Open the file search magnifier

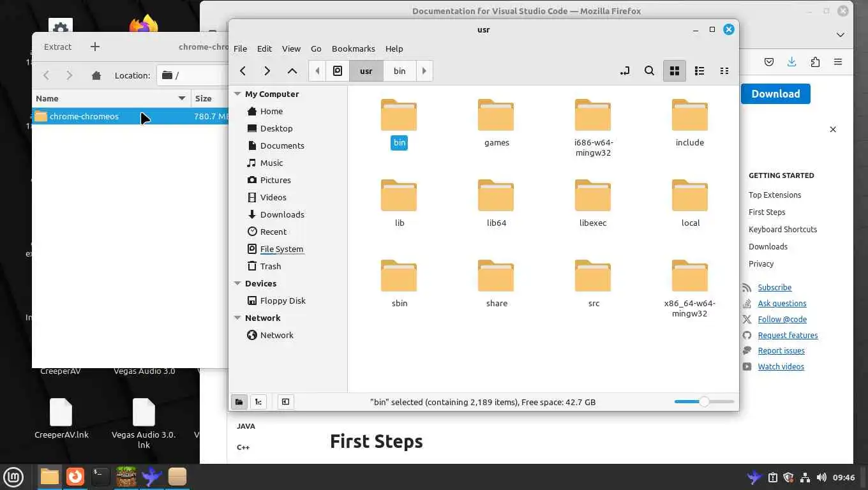tap(649, 71)
